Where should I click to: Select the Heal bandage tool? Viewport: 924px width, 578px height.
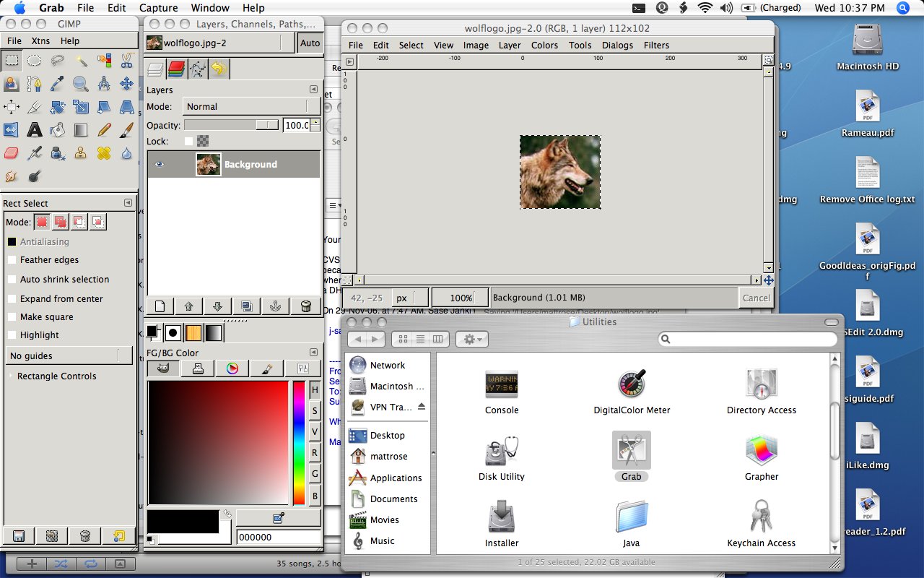tap(104, 153)
